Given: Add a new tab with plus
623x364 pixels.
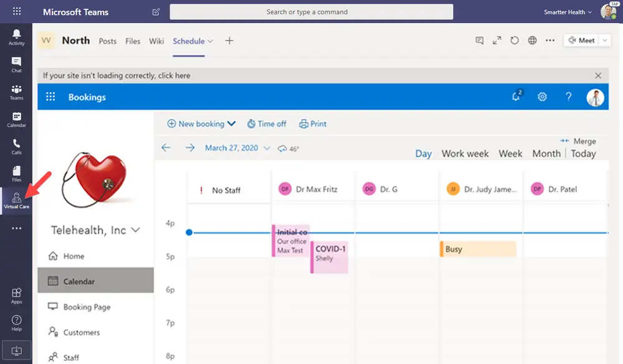Looking at the screenshot, I should [x=229, y=41].
